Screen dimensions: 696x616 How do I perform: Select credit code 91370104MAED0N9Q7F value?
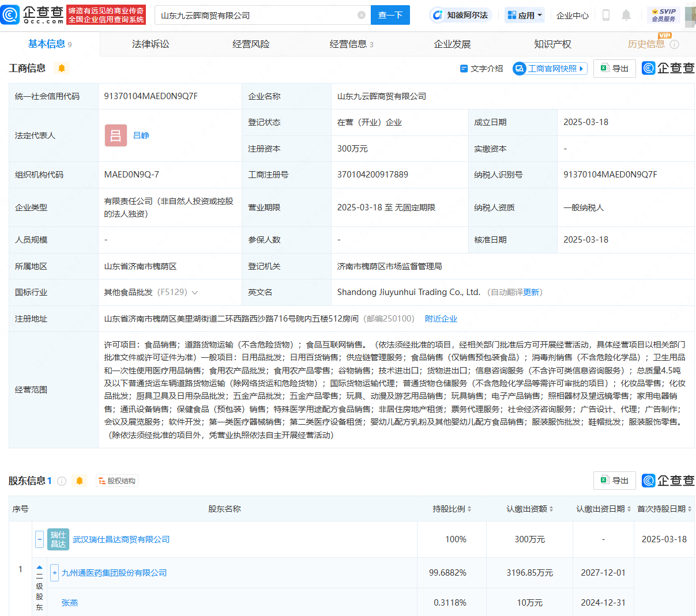pyautogui.click(x=151, y=96)
